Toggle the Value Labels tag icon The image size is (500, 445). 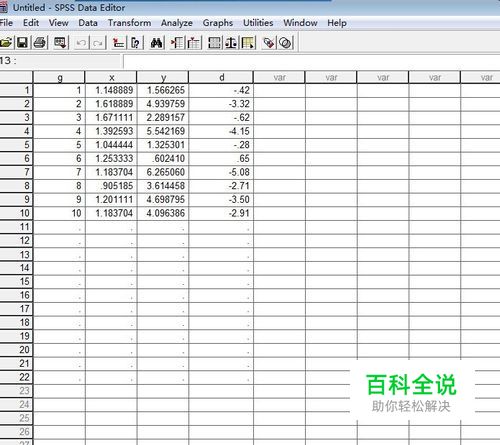click(x=268, y=43)
